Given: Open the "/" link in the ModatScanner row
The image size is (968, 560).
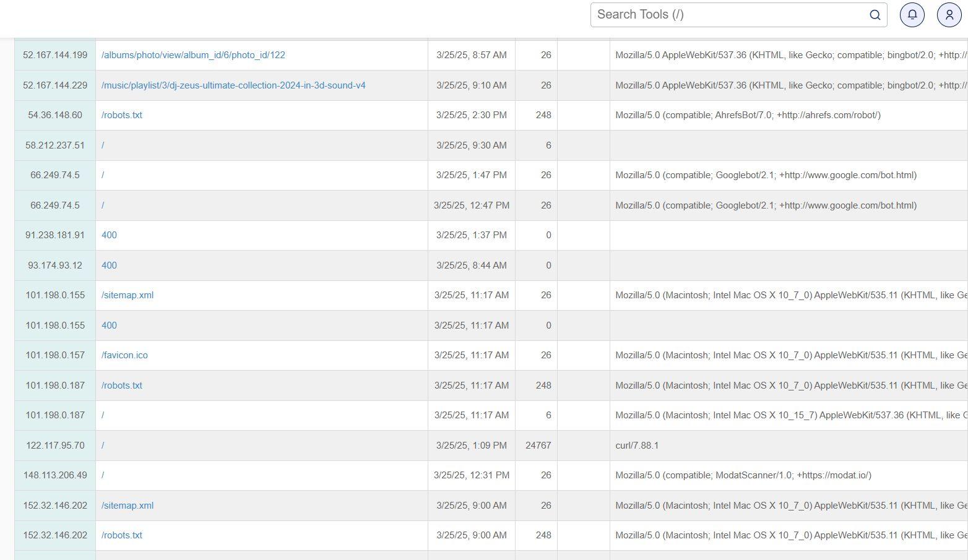Looking at the screenshot, I should click(x=103, y=475).
